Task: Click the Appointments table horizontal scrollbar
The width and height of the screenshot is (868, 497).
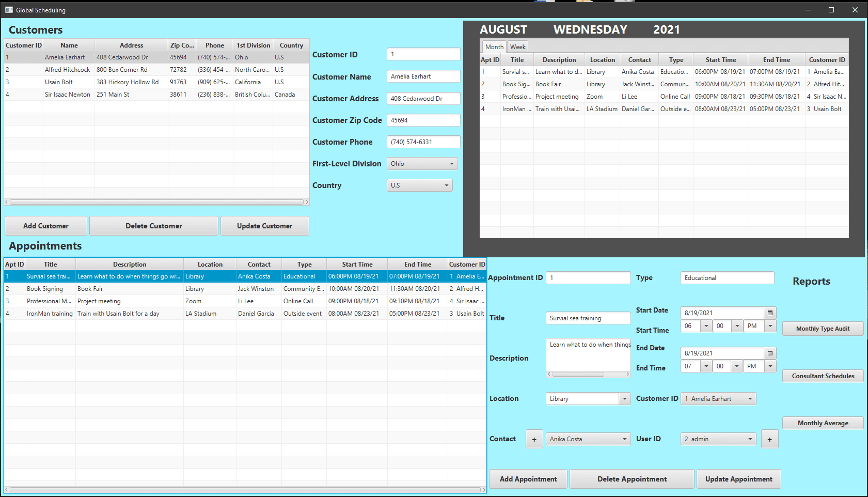Action: click(x=245, y=489)
